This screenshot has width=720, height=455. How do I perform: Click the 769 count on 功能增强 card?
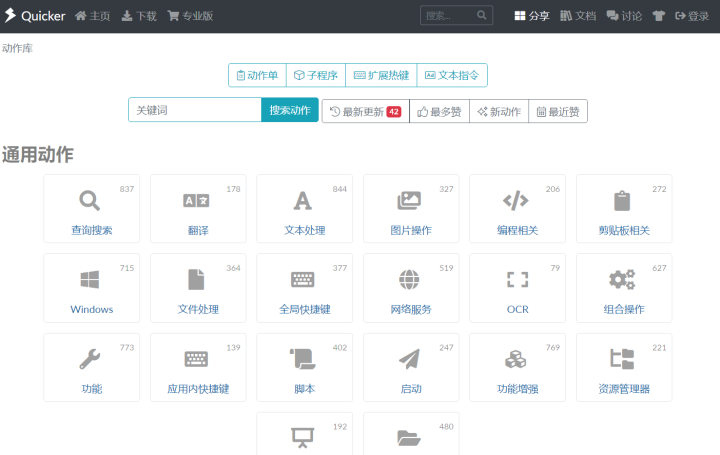click(553, 348)
